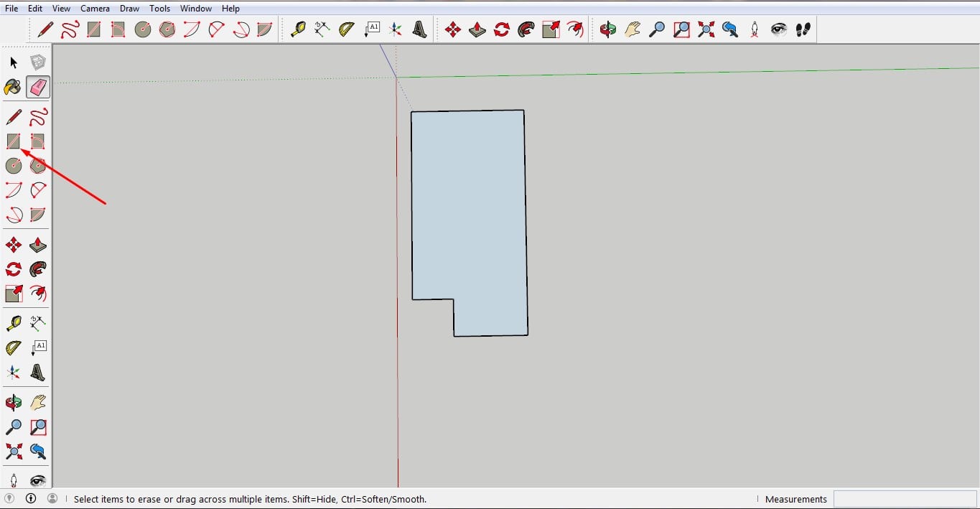Open the File menu
Image resolution: width=980 pixels, height=509 pixels.
11,9
